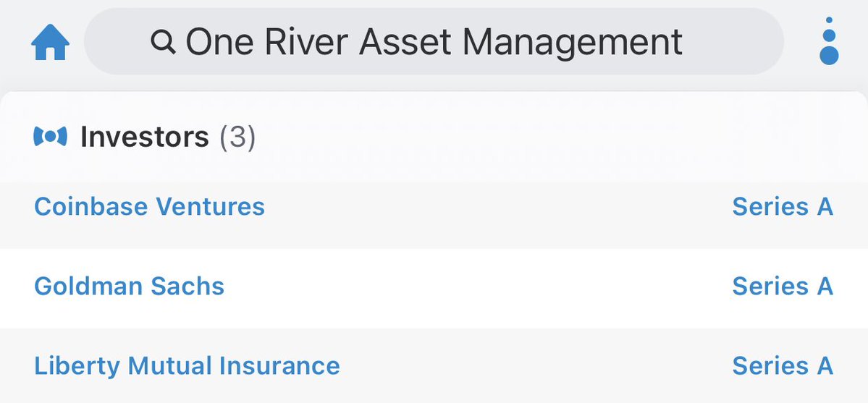This screenshot has height=403, width=868.
Task: Focus the One River Asset Management search field
Action: tap(433, 42)
